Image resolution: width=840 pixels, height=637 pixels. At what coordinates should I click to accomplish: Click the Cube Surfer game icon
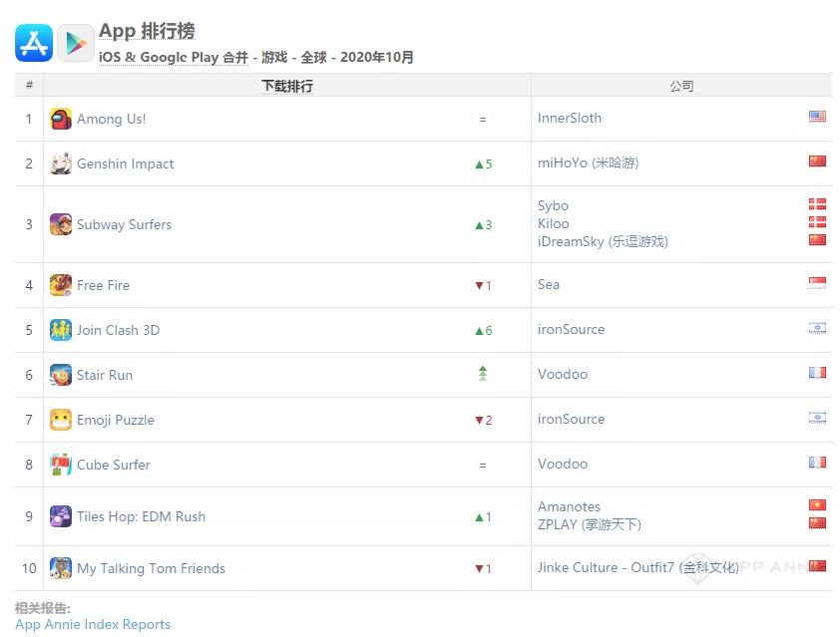[61, 465]
